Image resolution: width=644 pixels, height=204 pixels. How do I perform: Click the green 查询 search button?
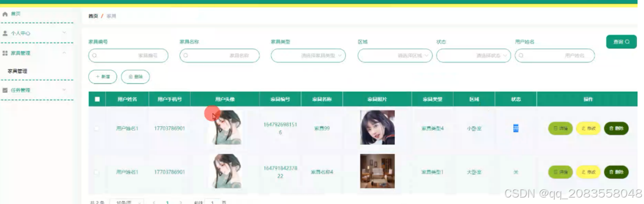click(621, 42)
